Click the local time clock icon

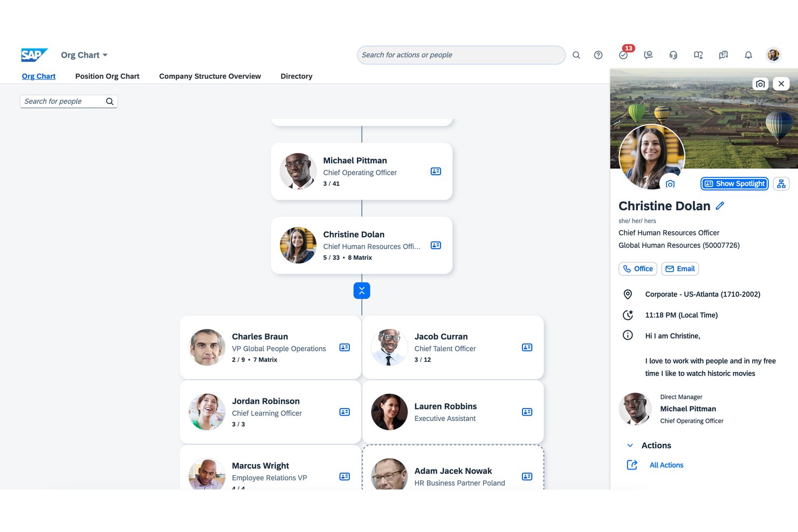(628, 315)
